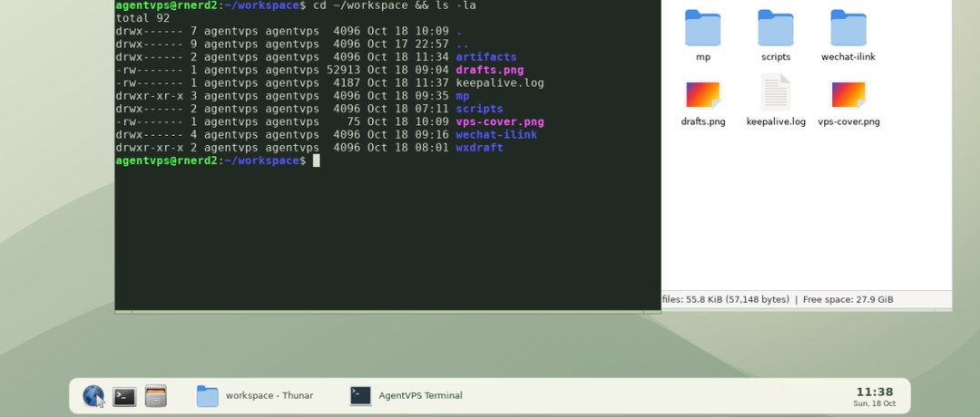Click the 'mp' directory name in terminal output

tap(463, 96)
